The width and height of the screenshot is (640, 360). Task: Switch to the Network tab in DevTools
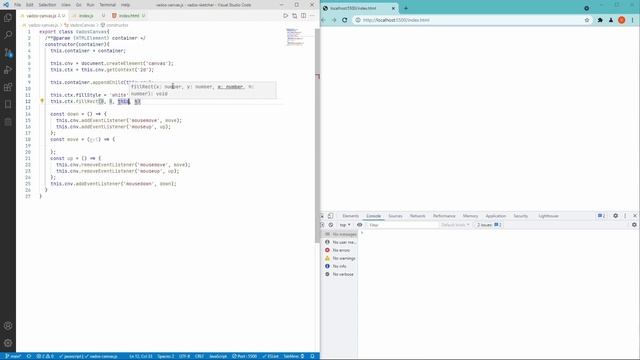(418, 216)
